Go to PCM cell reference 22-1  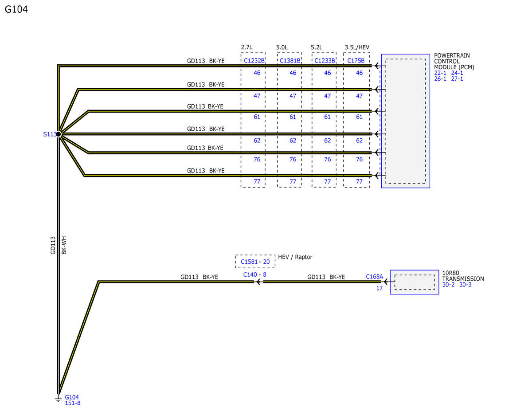point(441,73)
